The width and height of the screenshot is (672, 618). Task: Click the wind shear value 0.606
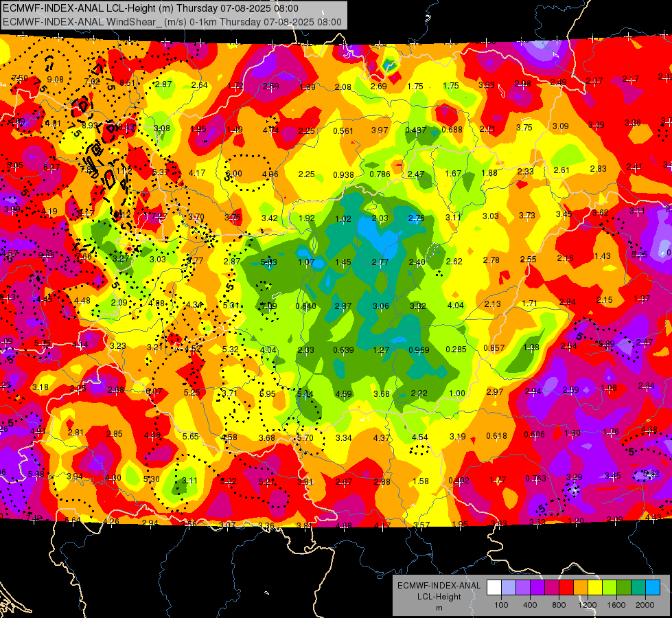[535, 435]
